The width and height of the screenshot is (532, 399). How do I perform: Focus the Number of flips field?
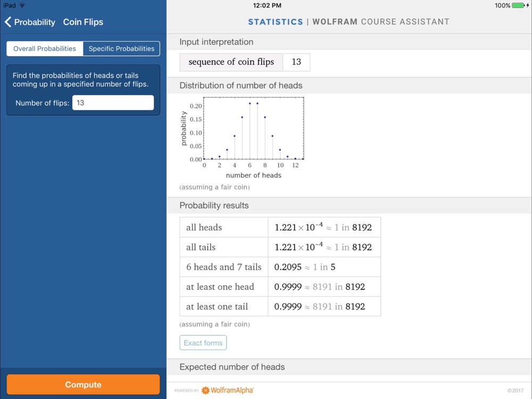coord(113,103)
